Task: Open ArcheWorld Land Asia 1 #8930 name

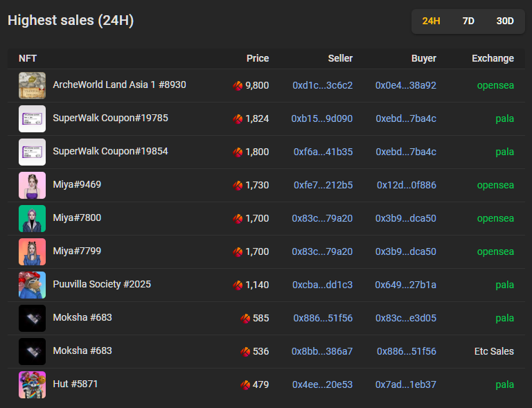Action: coord(119,85)
